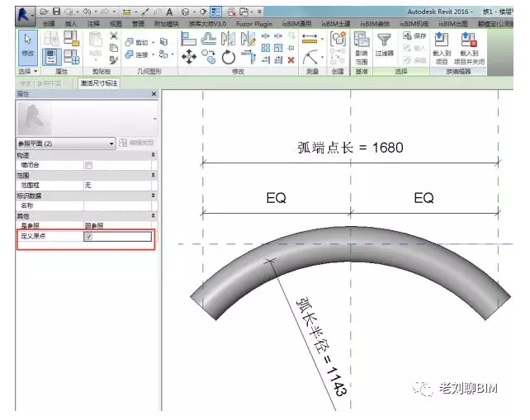Open the Create ribbon tab
This screenshot has height=420, width=530.
(x=49, y=23)
